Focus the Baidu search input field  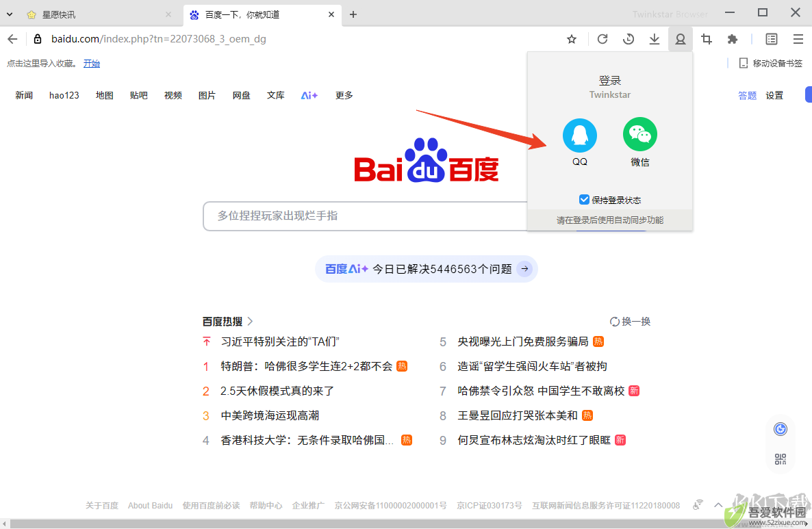(365, 216)
